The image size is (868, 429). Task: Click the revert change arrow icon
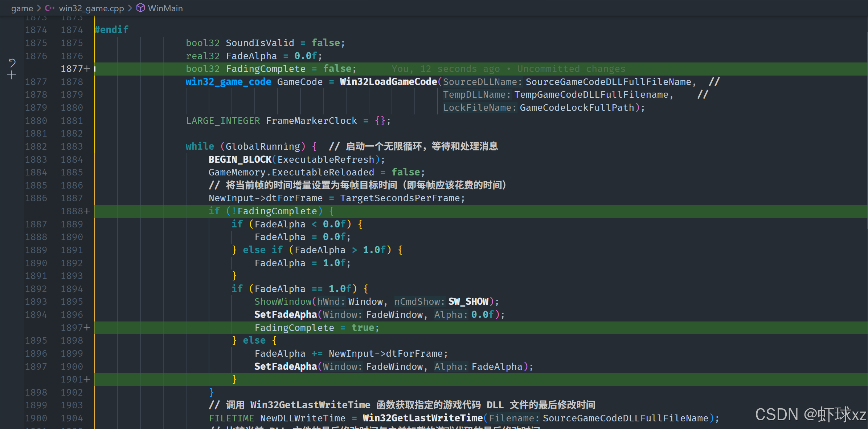[12, 64]
